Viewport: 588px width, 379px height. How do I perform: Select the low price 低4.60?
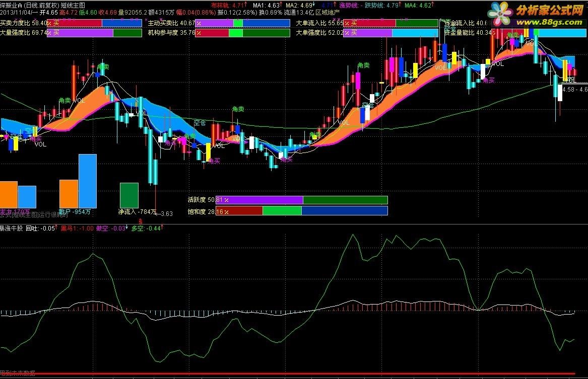tap(88, 13)
